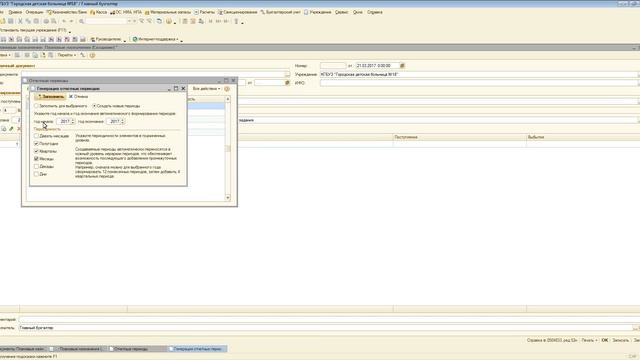Toggle the 'Месяцы' checkbox
Image resolution: width=640 pixels, height=360 pixels.
[36, 159]
